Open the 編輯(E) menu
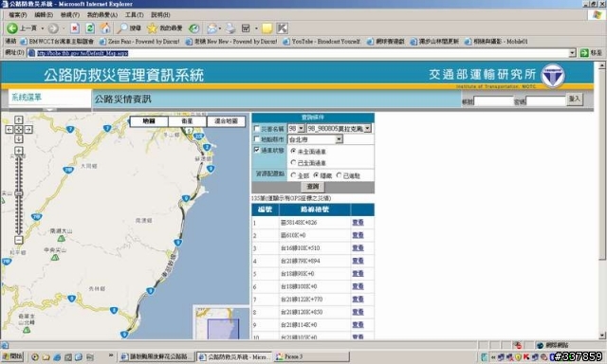 [44, 15]
